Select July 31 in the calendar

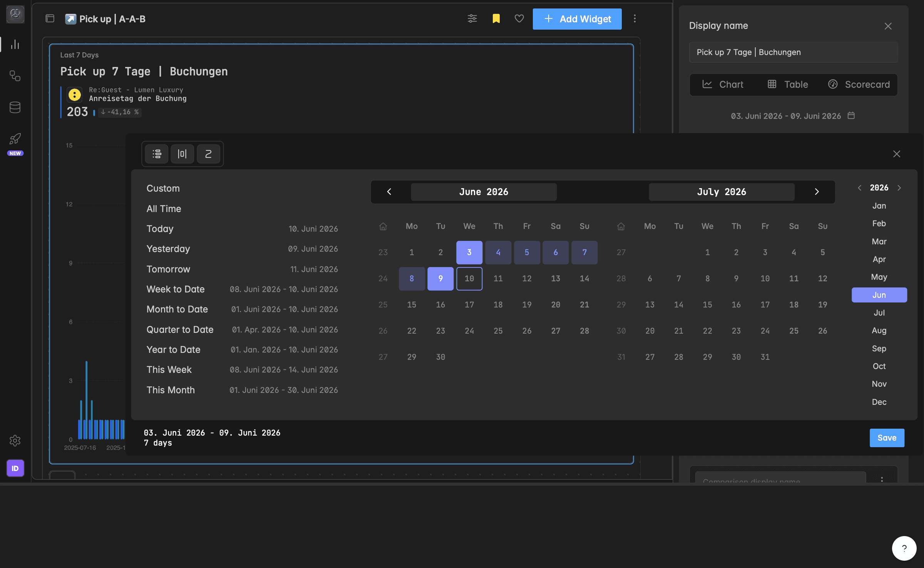[x=765, y=357]
